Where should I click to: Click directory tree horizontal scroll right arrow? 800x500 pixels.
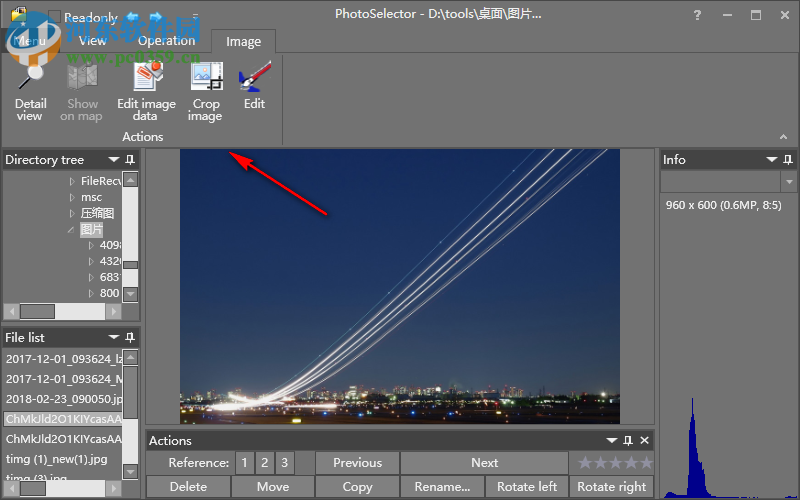coord(114,311)
